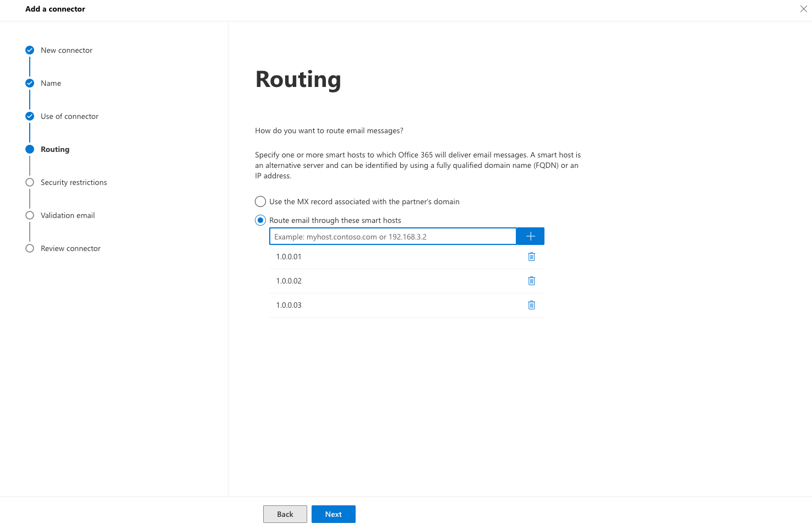Select Route email through these smart hosts
Viewport: 812px width, 529px height.
coord(260,220)
